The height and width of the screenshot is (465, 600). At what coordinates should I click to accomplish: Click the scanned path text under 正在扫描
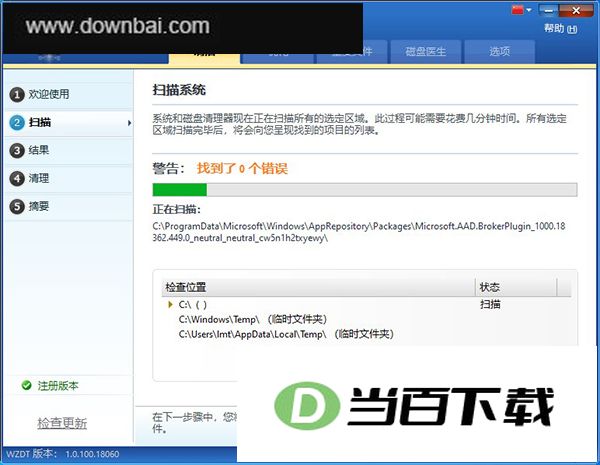[359, 232]
